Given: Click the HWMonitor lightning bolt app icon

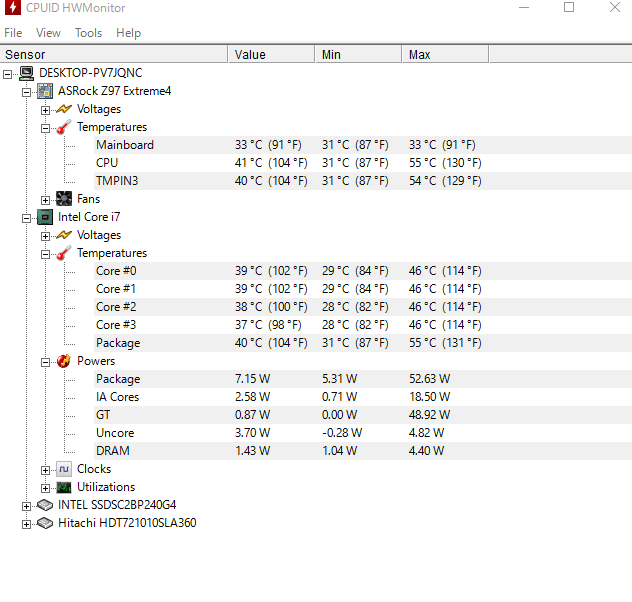Looking at the screenshot, I should tap(12, 7).
